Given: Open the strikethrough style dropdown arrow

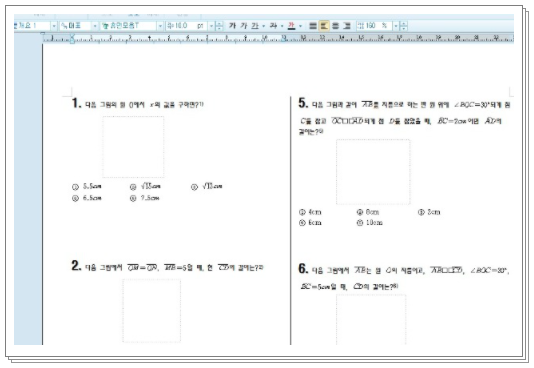Looking at the screenshot, I should click(x=282, y=26).
